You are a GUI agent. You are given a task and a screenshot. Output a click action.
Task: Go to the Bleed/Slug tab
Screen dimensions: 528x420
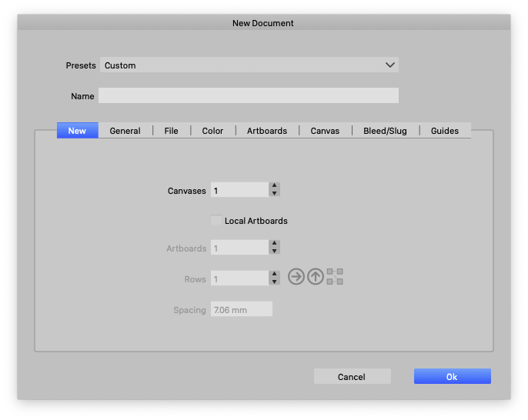pos(385,131)
